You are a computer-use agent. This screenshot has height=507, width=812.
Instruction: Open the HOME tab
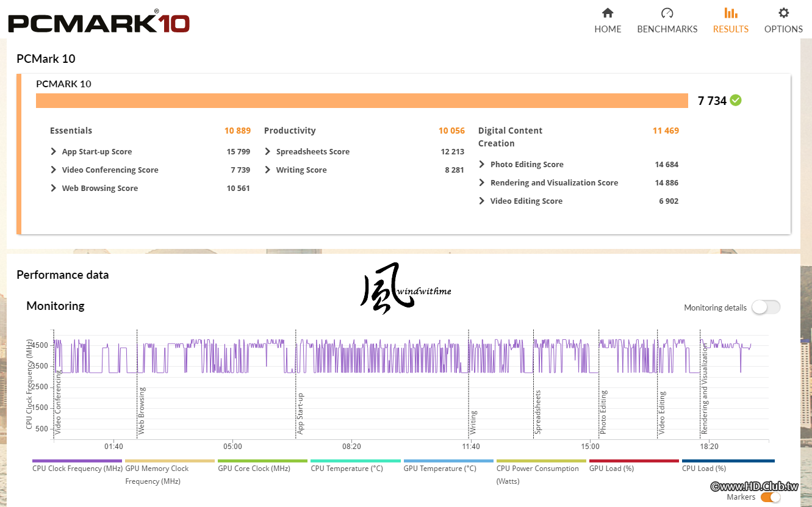pyautogui.click(x=608, y=21)
